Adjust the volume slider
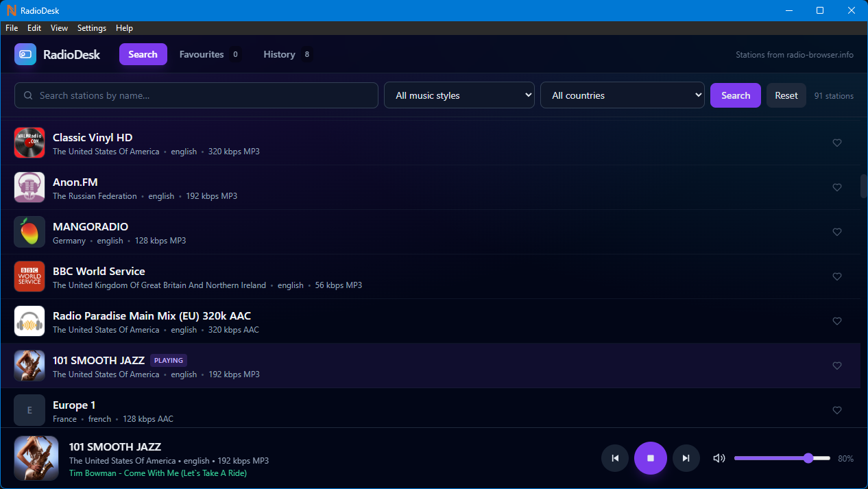Viewport: 868px width, 489px height. tap(782, 458)
